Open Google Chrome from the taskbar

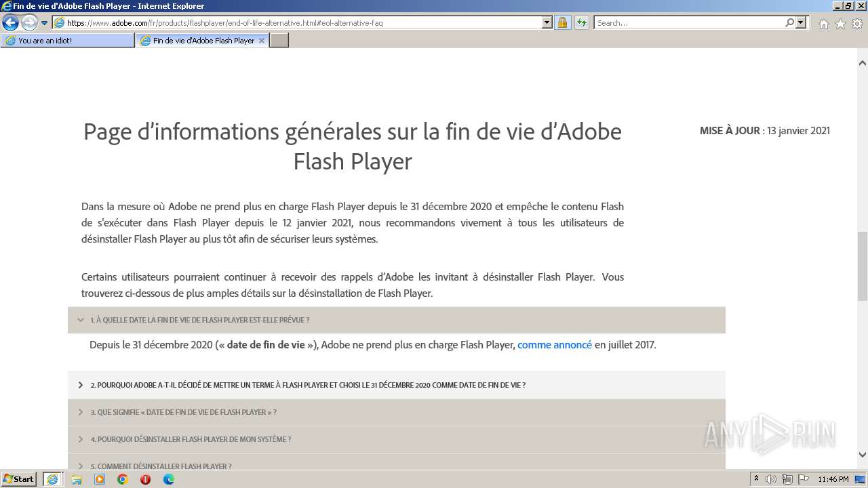coord(123,479)
